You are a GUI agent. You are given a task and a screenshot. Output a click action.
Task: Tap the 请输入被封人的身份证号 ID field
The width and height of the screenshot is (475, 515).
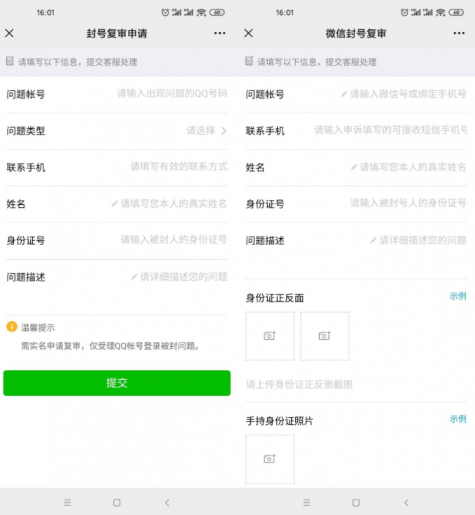[x=174, y=240]
